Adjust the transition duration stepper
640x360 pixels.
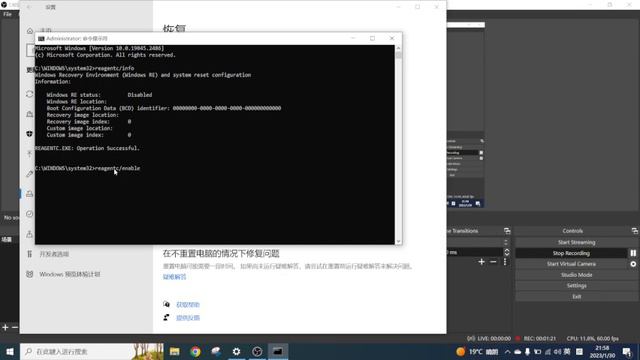pos(507,252)
